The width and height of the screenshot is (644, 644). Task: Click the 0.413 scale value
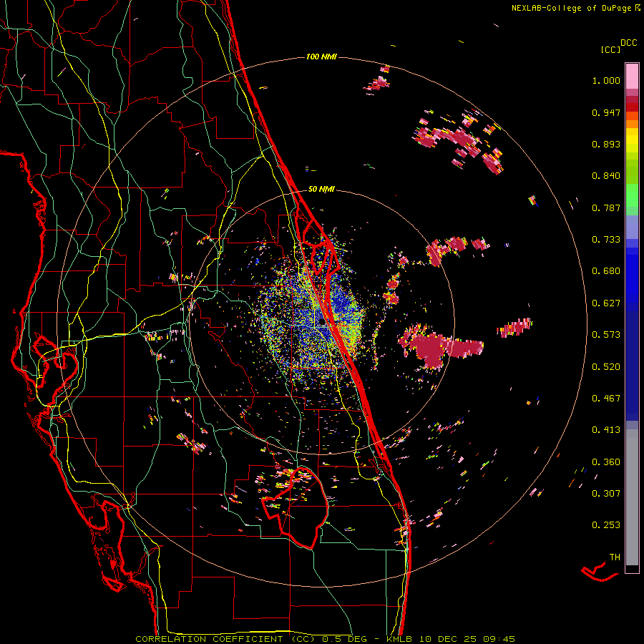click(x=606, y=430)
